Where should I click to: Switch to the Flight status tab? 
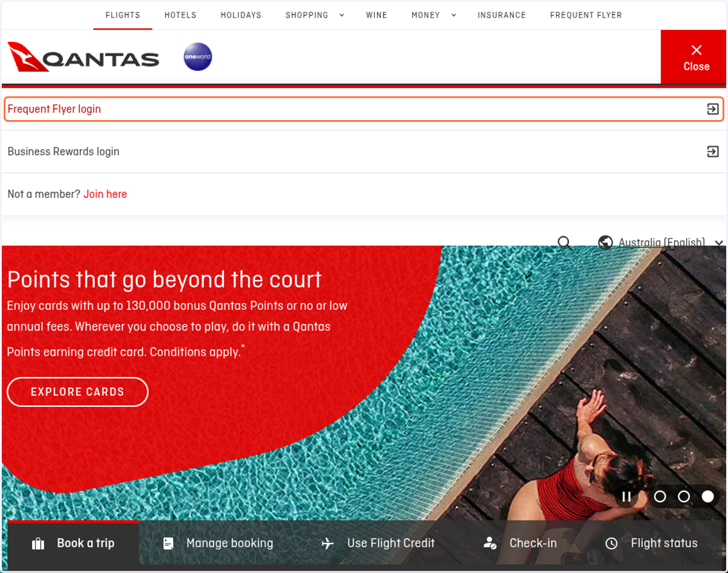[652, 544]
